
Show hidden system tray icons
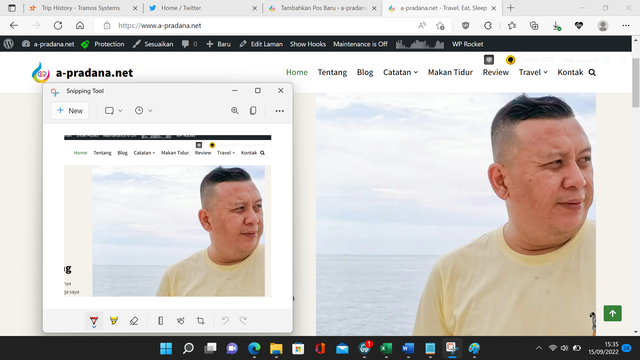pyautogui.click(x=539, y=348)
